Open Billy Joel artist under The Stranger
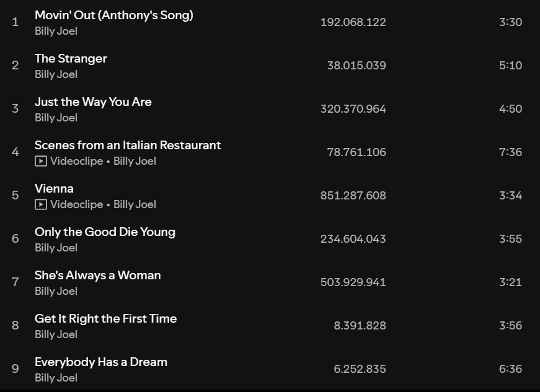The height and width of the screenshot is (392, 540). click(x=56, y=74)
